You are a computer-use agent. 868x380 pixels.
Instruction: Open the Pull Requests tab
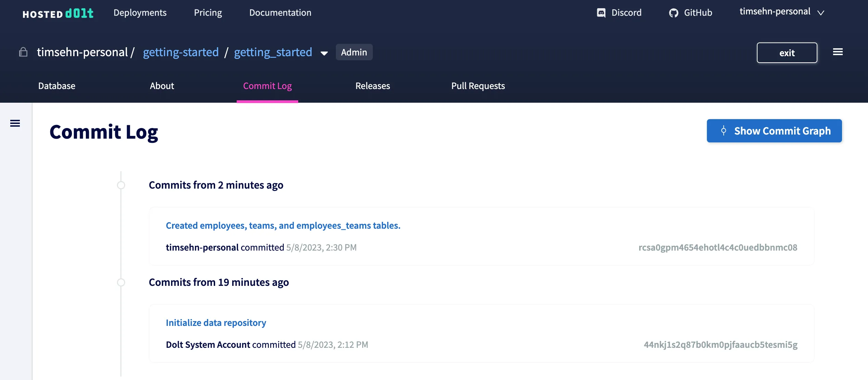pyautogui.click(x=478, y=86)
